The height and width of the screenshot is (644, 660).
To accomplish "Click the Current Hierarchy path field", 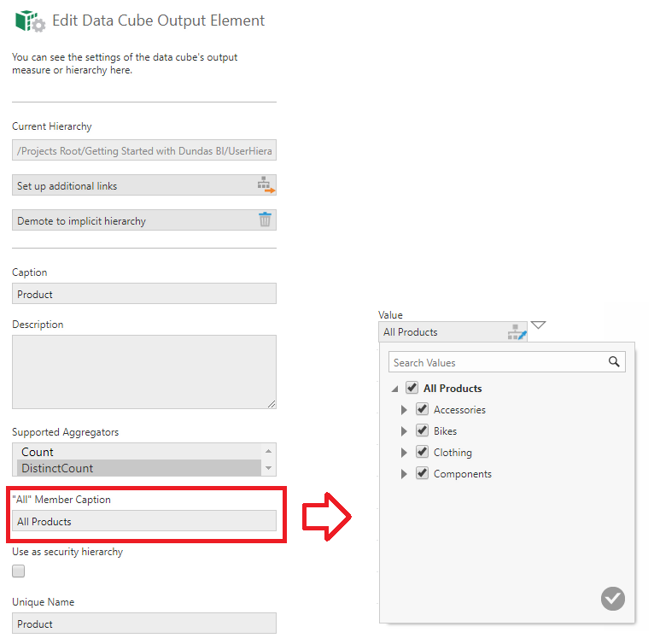I will [144, 150].
